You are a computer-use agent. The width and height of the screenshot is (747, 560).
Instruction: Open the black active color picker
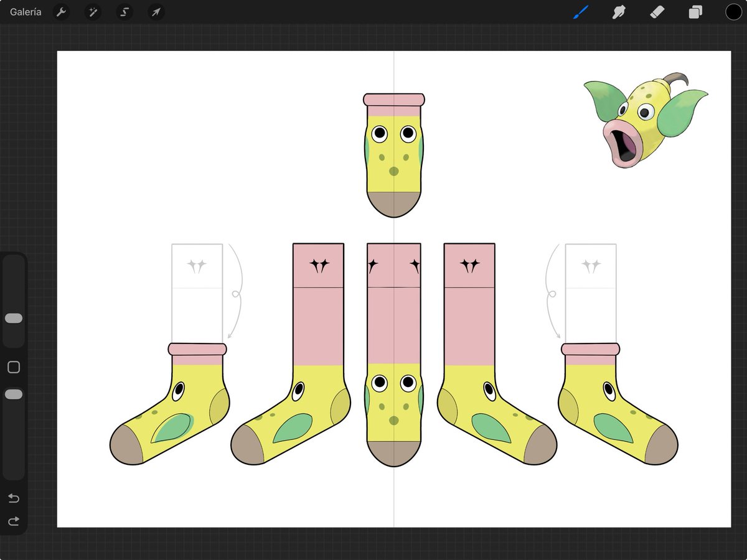(x=733, y=12)
